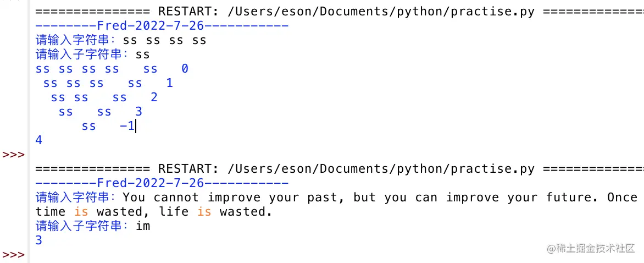644x263 pixels.
Task: Click the word 'life' in the wrapped line
Action: [174, 211]
